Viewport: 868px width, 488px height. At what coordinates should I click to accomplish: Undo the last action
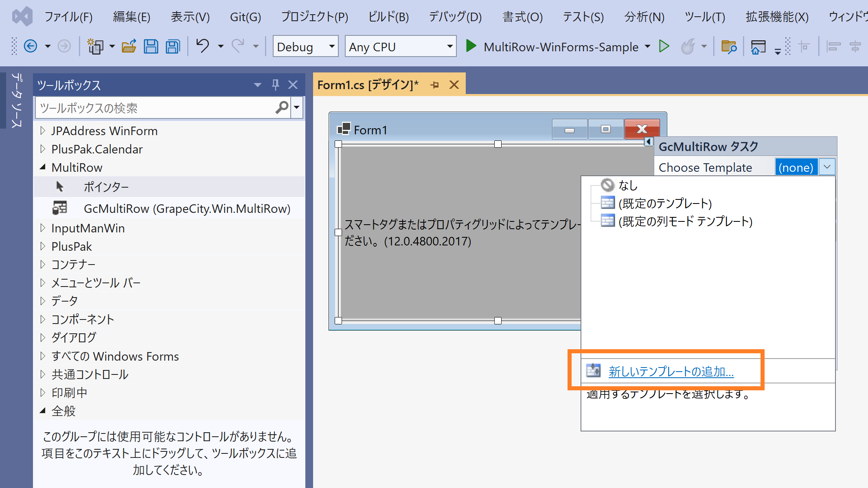click(203, 46)
